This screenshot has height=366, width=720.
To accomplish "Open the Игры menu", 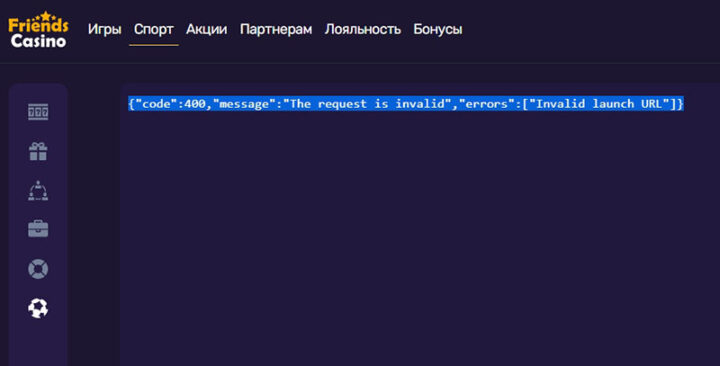I will pyautogui.click(x=105, y=29).
